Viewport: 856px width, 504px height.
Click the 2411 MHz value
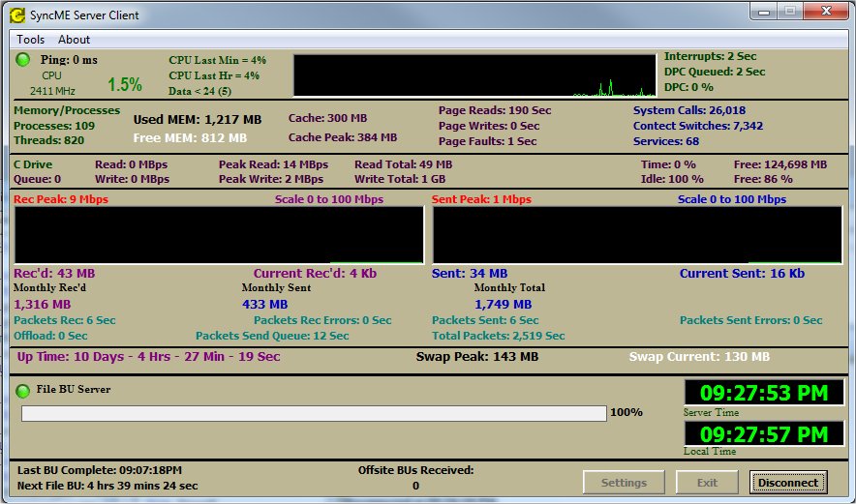tap(52, 91)
